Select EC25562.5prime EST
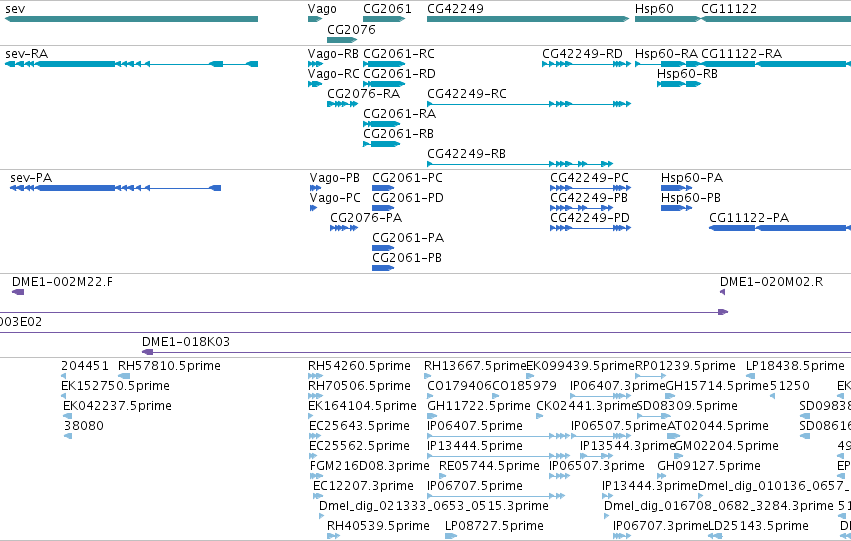Screen dimensions: 851x541 tap(313, 456)
